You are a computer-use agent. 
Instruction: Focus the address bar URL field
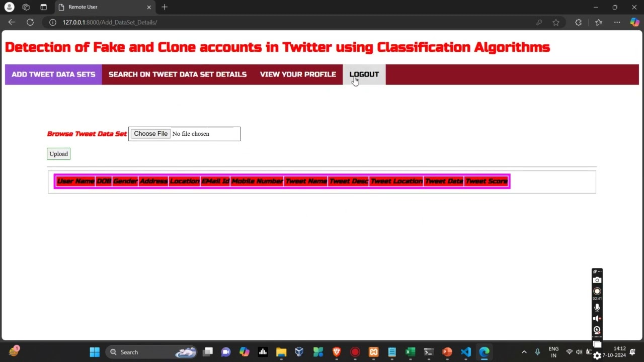tap(292, 22)
